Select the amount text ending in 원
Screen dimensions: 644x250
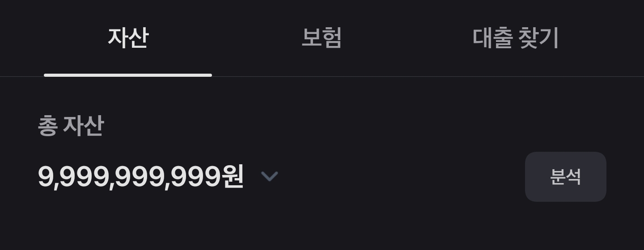coord(140,177)
